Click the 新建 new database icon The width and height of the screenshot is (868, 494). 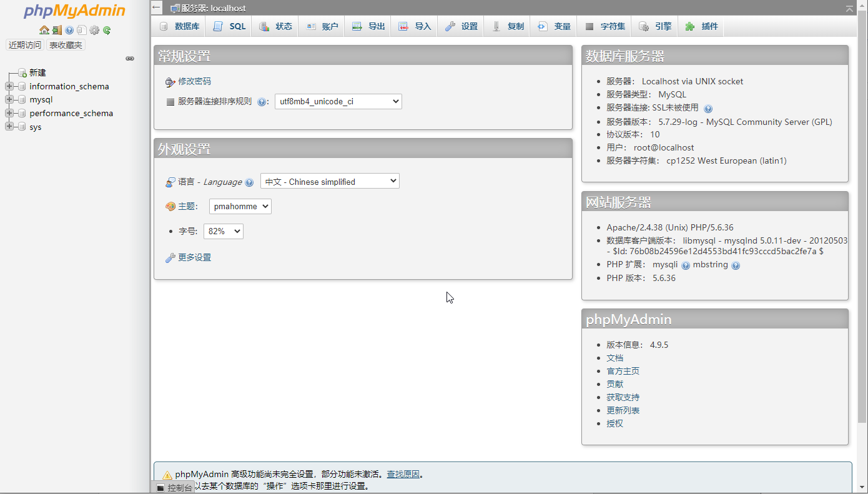(x=22, y=73)
